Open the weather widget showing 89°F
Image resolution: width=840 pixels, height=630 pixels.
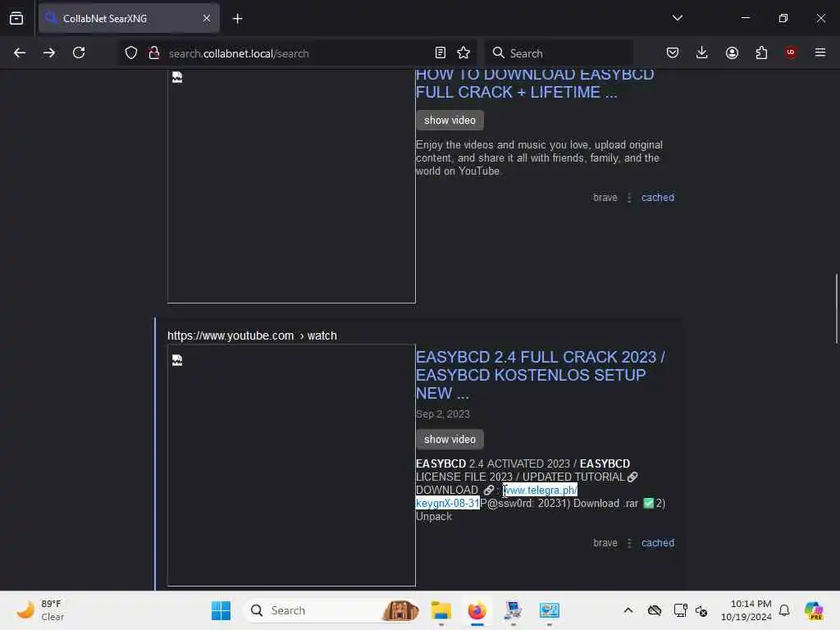[x=40, y=610]
